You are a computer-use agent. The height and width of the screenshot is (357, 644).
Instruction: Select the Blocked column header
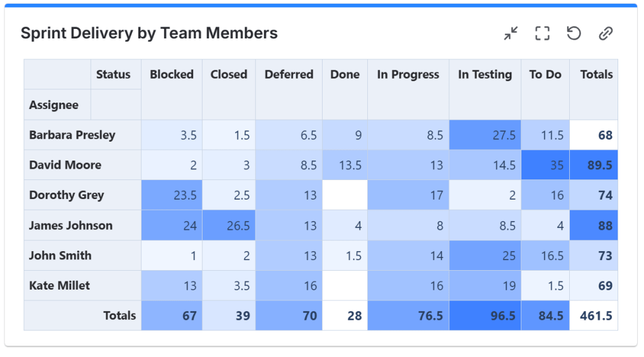point(172,74)
